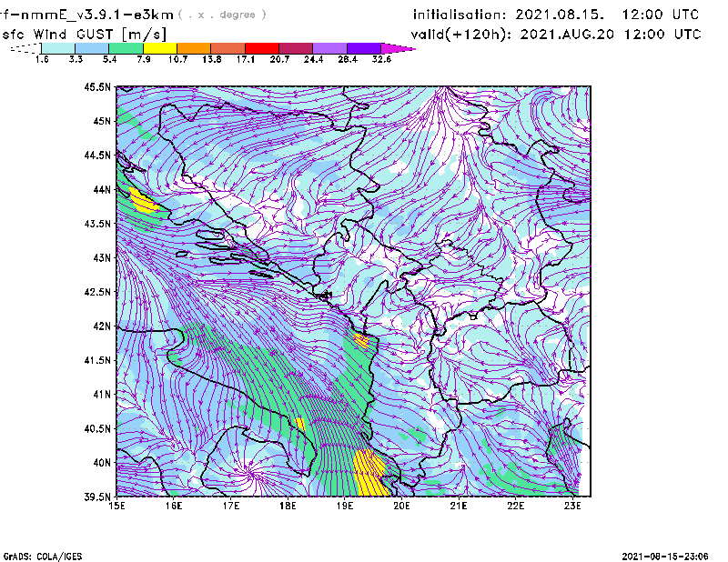Click the legend value 3.3

76,59
